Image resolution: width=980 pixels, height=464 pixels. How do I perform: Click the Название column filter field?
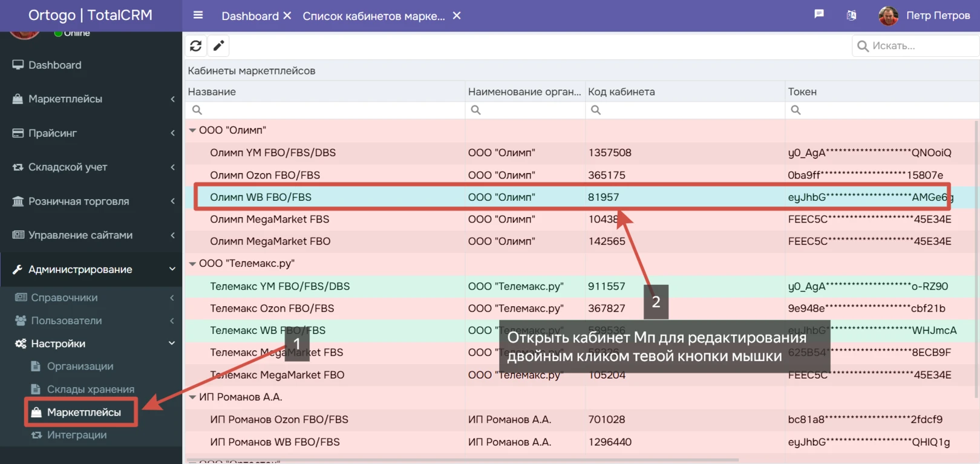point(324,109)
